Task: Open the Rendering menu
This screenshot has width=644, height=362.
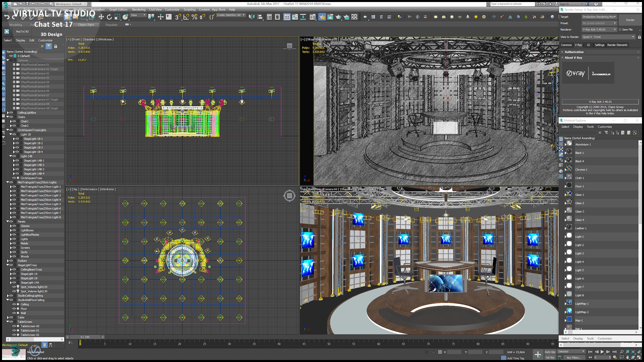Action: pyautogui.click(x=139, y=9)
